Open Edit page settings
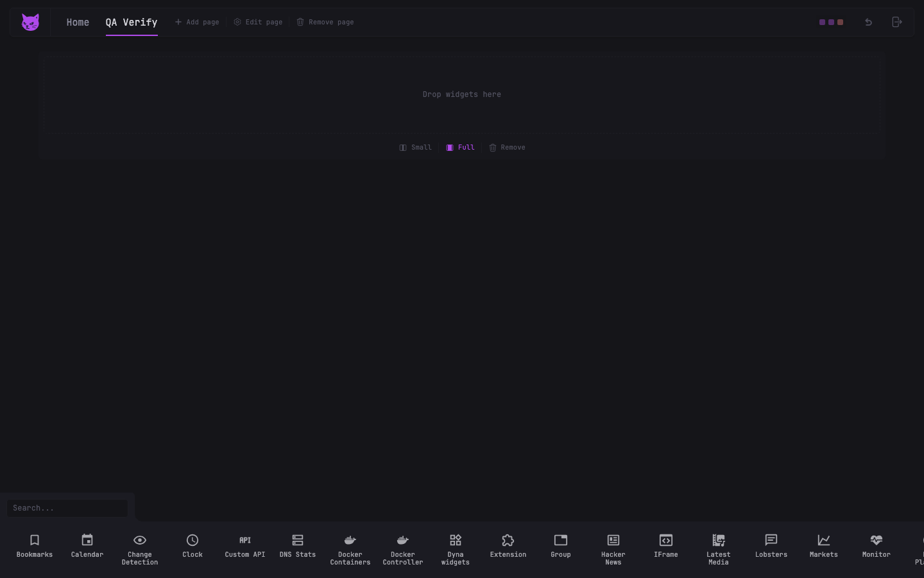The image size is (924, 578). (258, 22)
